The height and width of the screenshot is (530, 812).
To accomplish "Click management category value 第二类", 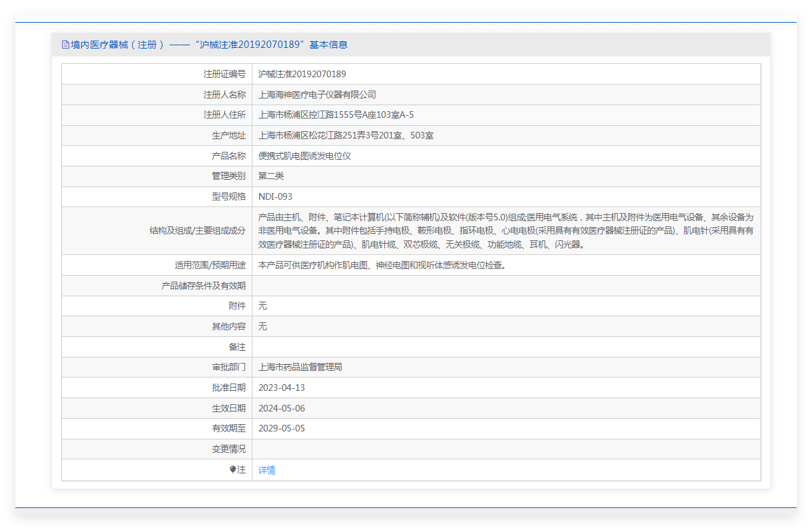I will [x=271, y=176].
